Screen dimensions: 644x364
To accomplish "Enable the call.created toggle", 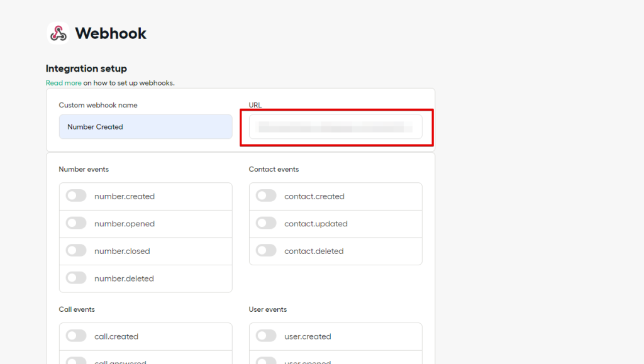I will (76, 336).
